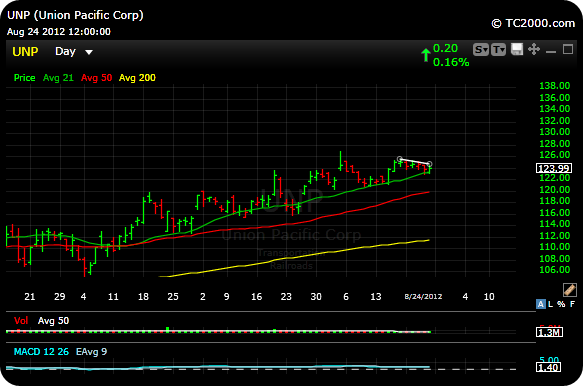Click the date axis label 13
583x386 pixels.
[x=376, y=296]
